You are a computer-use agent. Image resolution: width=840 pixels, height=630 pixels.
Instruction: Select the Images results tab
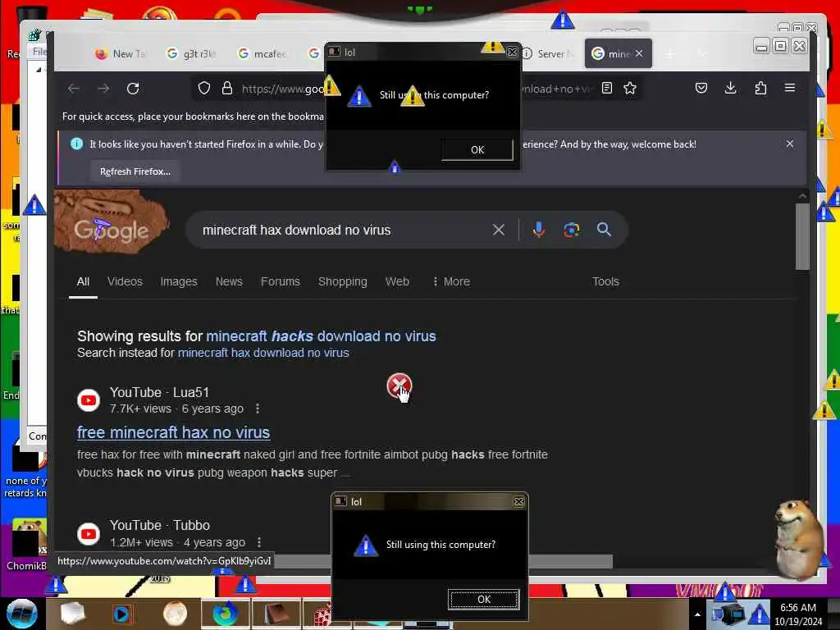(179, 282)
